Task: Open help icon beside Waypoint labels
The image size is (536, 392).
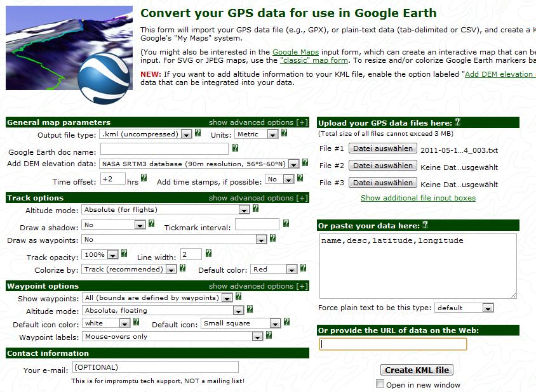Action: (x=269, y=336)
